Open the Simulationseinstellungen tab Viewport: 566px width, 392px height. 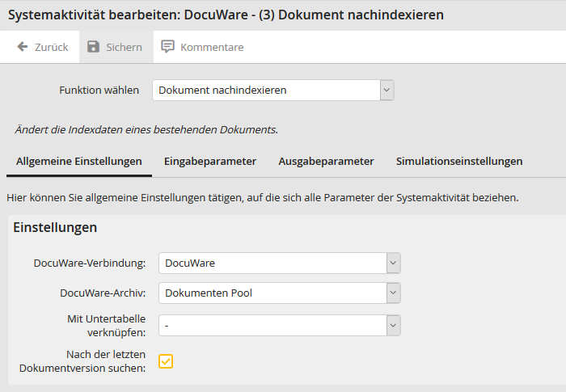click(x=458, y=161)
